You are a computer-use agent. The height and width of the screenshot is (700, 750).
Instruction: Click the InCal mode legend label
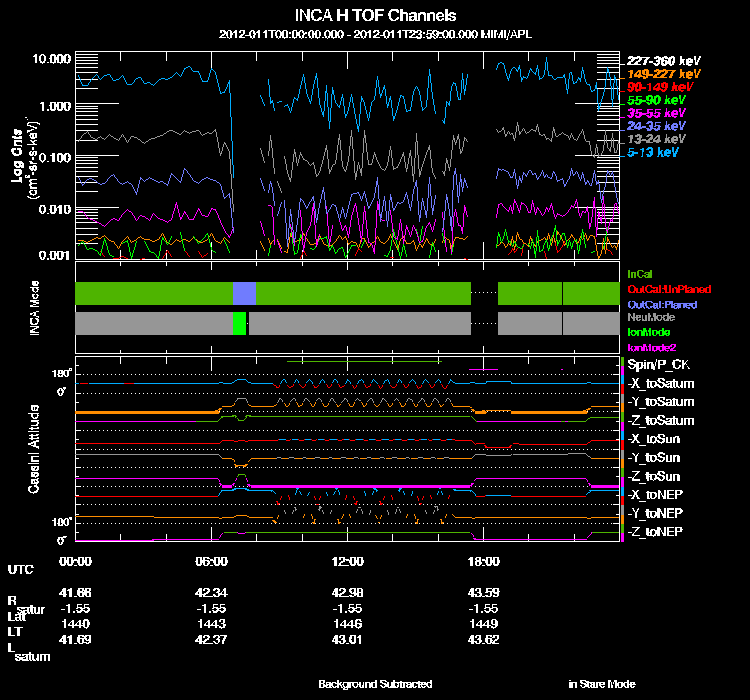640,274
